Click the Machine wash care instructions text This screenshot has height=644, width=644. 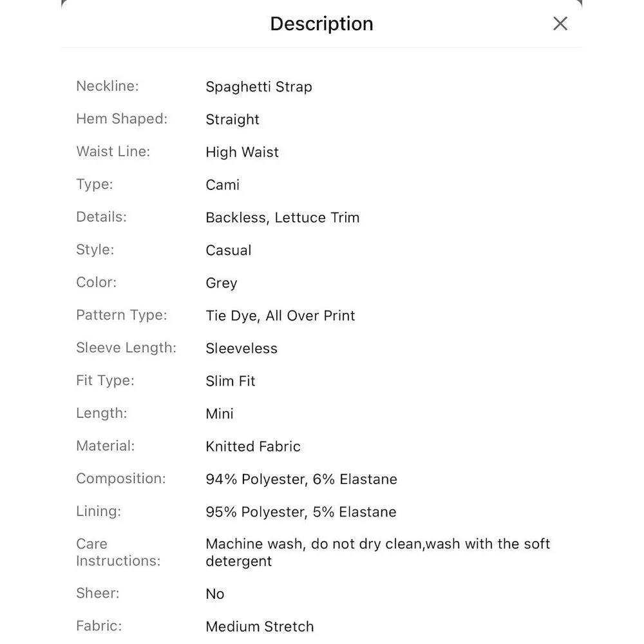pyautogui.click(x=377, y=552)
